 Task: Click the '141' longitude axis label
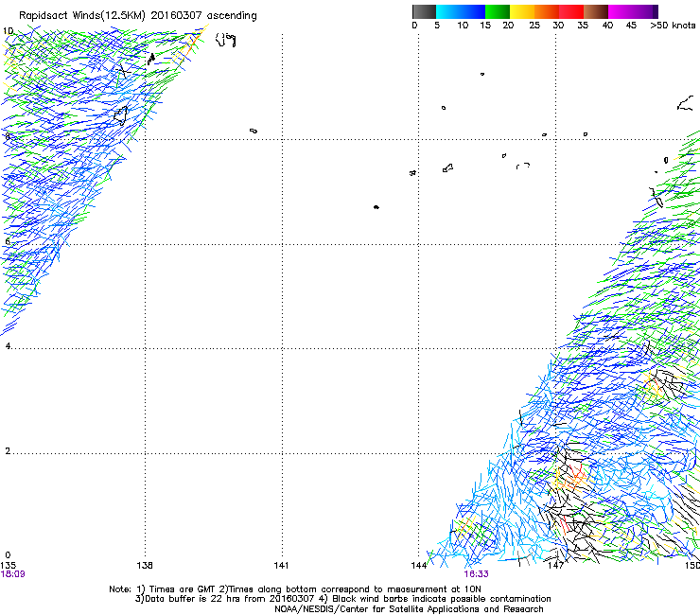[281, 566]
